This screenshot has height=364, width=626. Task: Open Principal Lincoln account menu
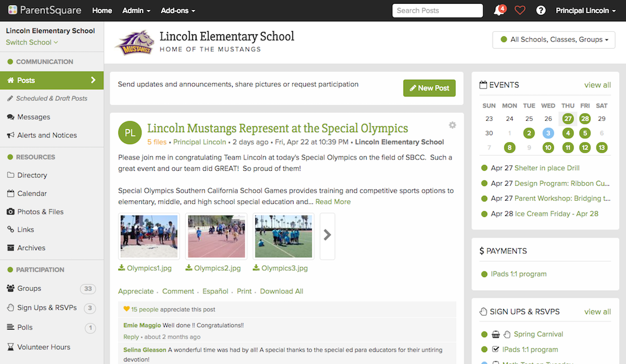585,11
